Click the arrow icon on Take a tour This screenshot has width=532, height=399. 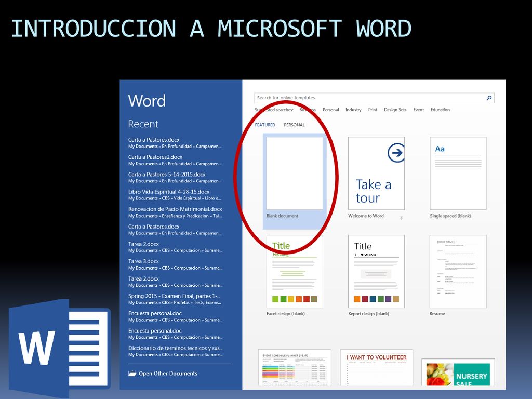click(x=396, y=153)
